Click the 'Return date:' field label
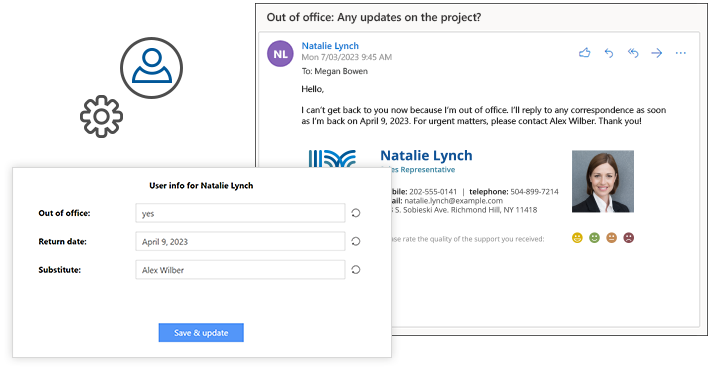710x370 pixels. point(62,241)
